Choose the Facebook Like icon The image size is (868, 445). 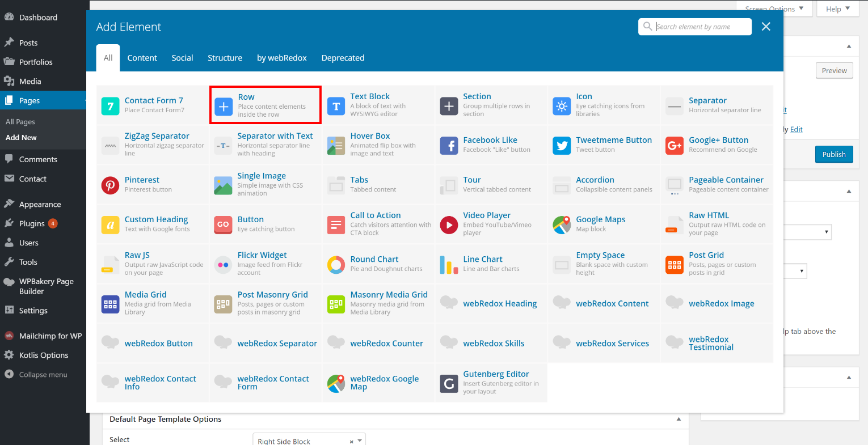click(449, 146)
